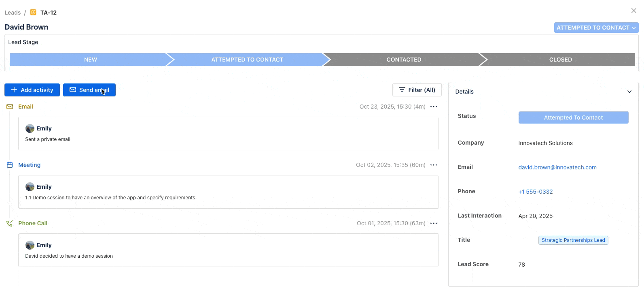Click the Strategic Partnerships Lead title tag
644x299 pixels.
(x=573, y=240)
